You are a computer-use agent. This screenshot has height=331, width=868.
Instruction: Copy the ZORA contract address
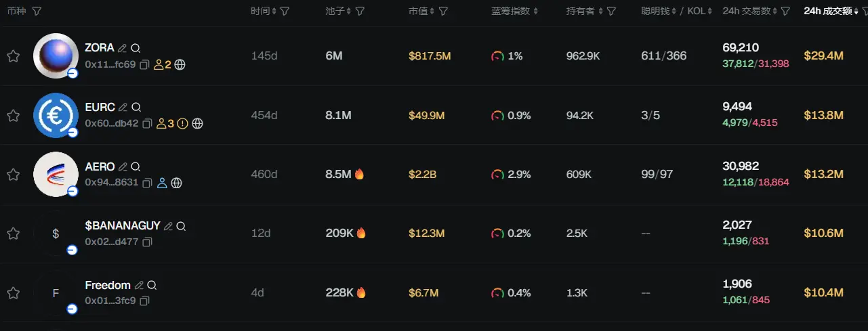(146, 65)
